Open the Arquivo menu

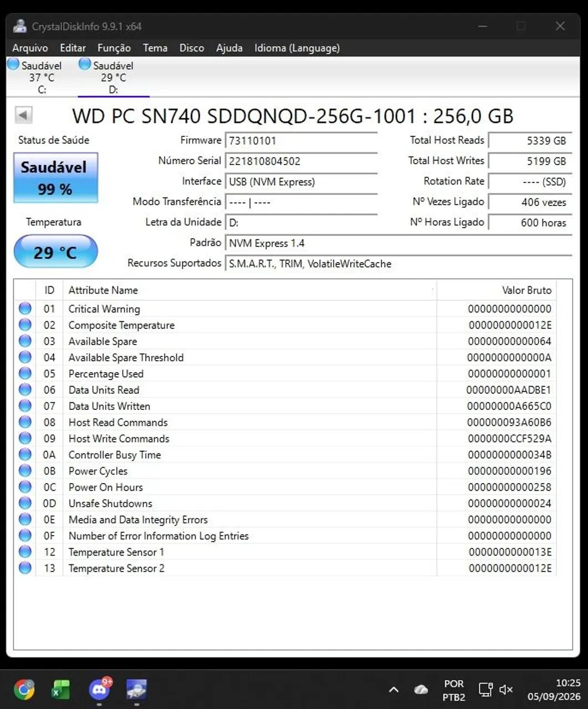tap(30, 48)
